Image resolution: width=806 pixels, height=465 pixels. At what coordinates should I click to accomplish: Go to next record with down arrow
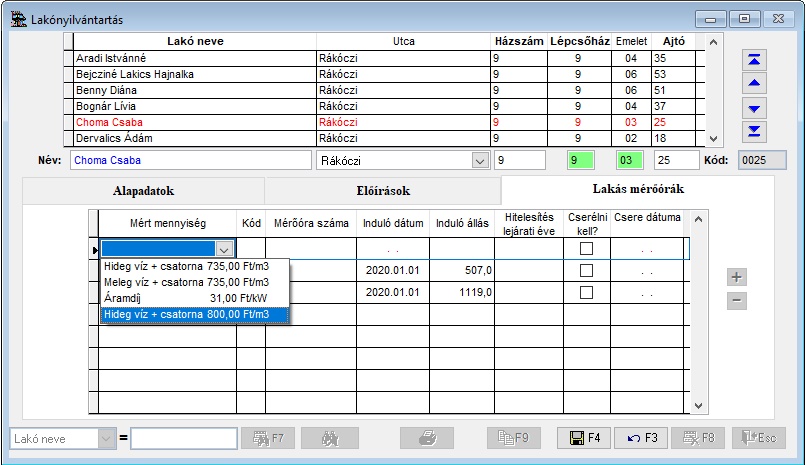756,108
